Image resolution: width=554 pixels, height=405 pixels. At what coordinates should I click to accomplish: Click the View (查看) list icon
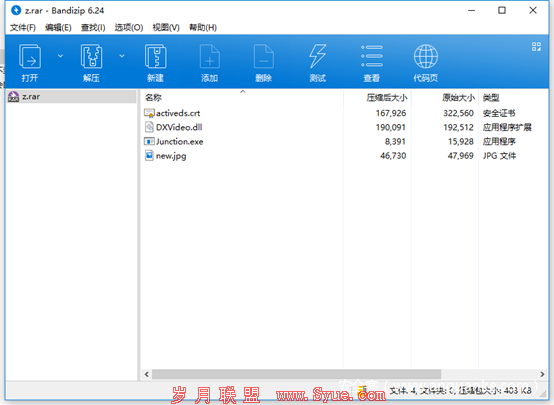tap(372, 56)
